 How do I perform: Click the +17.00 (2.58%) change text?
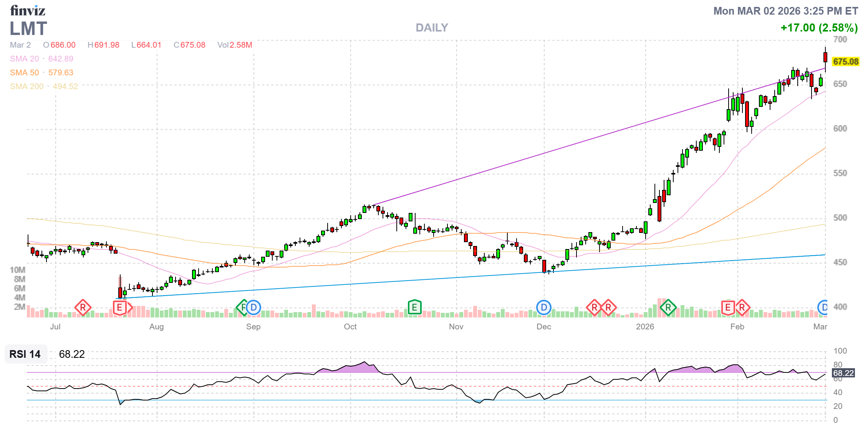click(819, 28)
